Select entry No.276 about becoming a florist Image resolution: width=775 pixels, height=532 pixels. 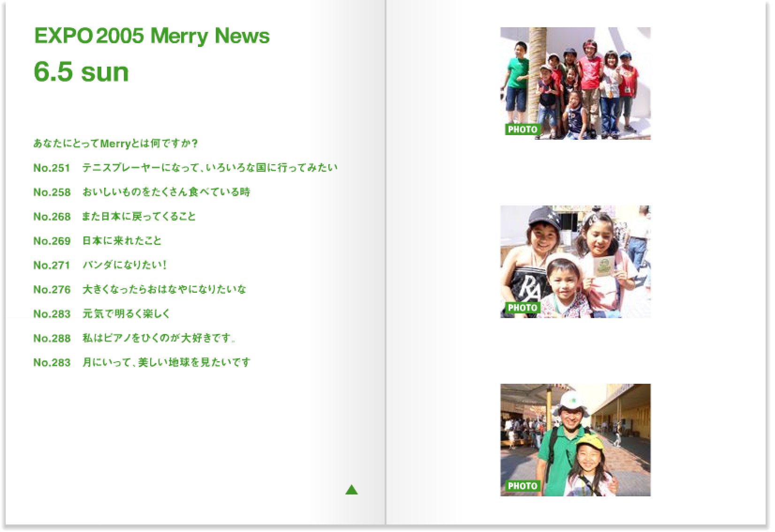coord(140,290)
